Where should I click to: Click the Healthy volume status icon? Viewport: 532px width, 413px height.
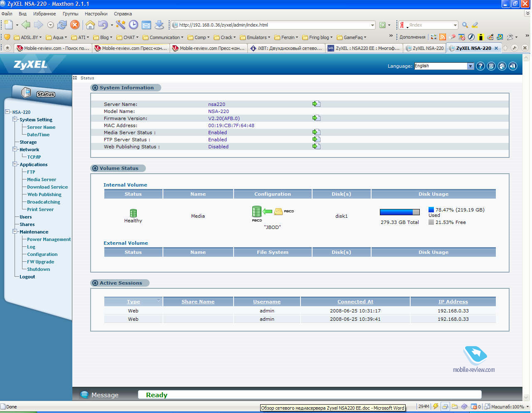coord(133,213)
